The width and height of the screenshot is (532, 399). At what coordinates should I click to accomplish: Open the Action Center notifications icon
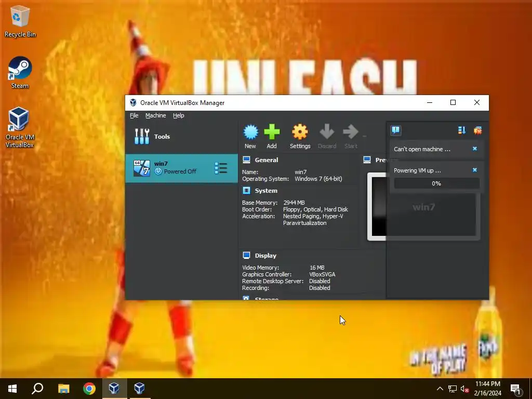pyautogui.click(x=516, y=389)
